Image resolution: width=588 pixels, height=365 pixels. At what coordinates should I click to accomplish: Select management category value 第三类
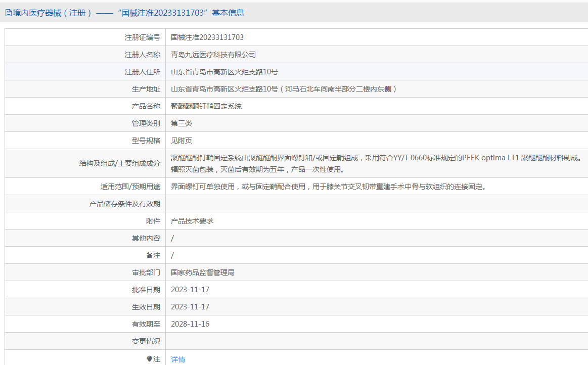[182, 123]
